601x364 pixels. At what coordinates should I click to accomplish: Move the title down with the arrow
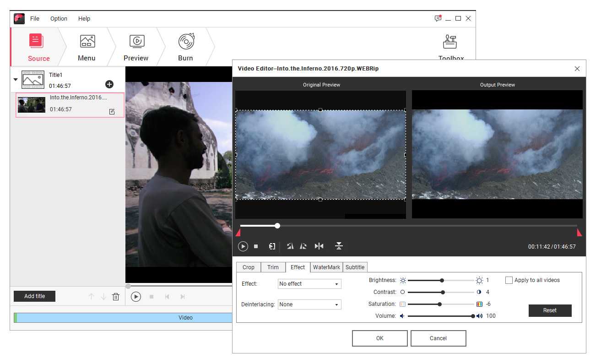tap(103, 297)
